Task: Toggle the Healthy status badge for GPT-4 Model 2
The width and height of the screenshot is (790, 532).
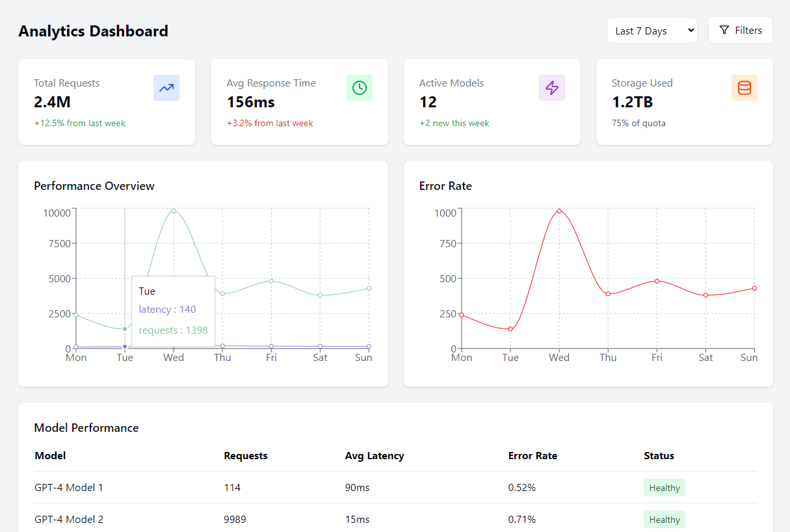Action: (664, 519)
